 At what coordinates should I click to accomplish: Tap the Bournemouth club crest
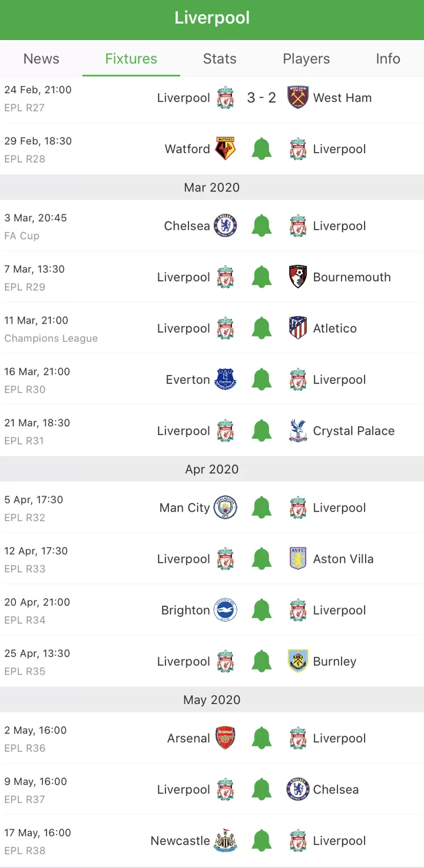click(x=298, y=277)
